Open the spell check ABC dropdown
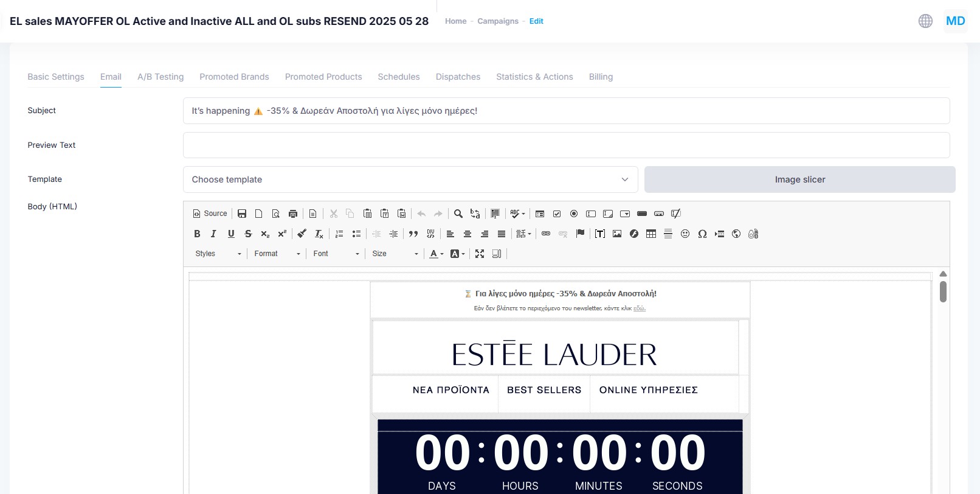The image size is (980, 494). coord(517,214)
